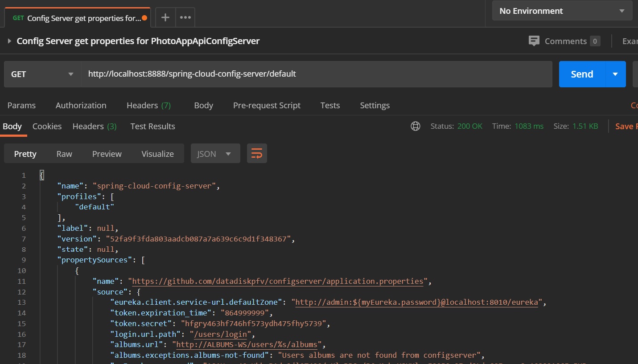Select the Visualize response view
638x364 pixels.
pos(157,154)
